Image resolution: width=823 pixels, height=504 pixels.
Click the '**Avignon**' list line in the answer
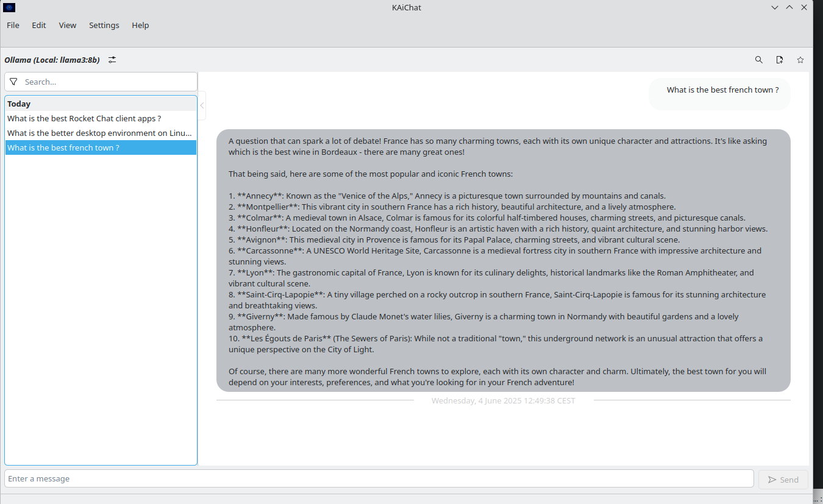click(454, 240)
